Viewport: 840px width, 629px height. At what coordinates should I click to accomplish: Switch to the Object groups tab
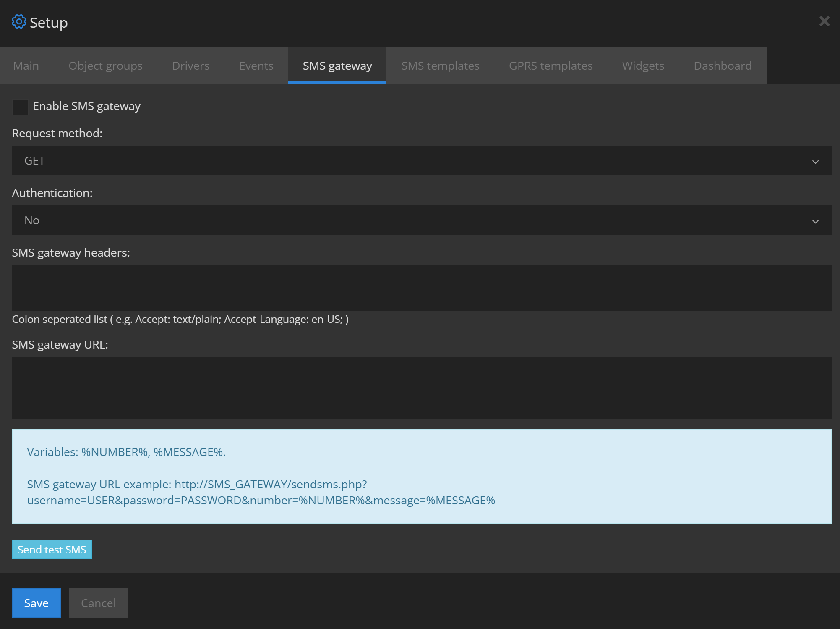click(x=105, y=66)
